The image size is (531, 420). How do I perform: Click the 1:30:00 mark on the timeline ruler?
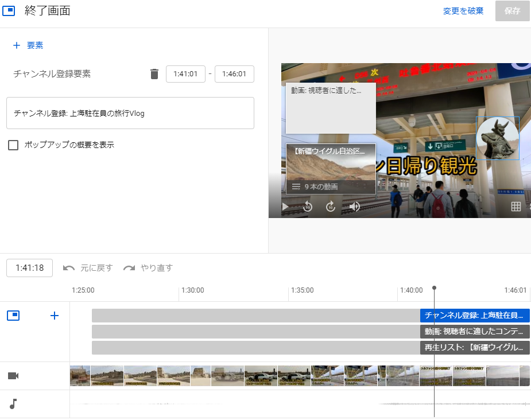[x=193, y=290]
